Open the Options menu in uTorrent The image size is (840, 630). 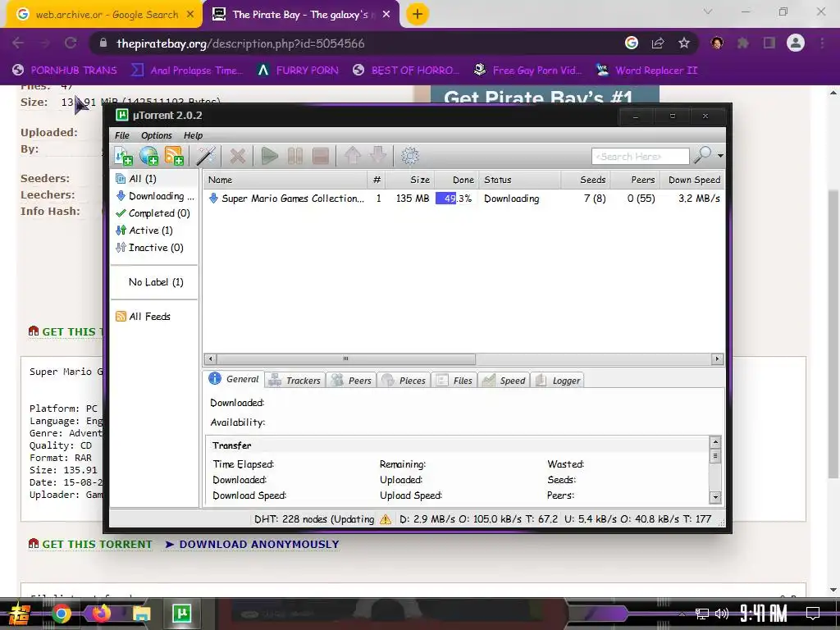click(157, 135)
